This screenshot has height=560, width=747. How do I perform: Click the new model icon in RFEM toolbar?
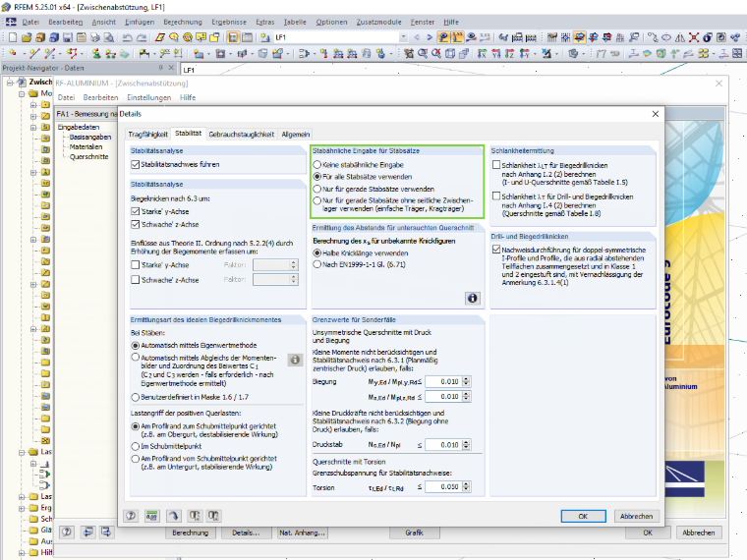coord(13,37)
